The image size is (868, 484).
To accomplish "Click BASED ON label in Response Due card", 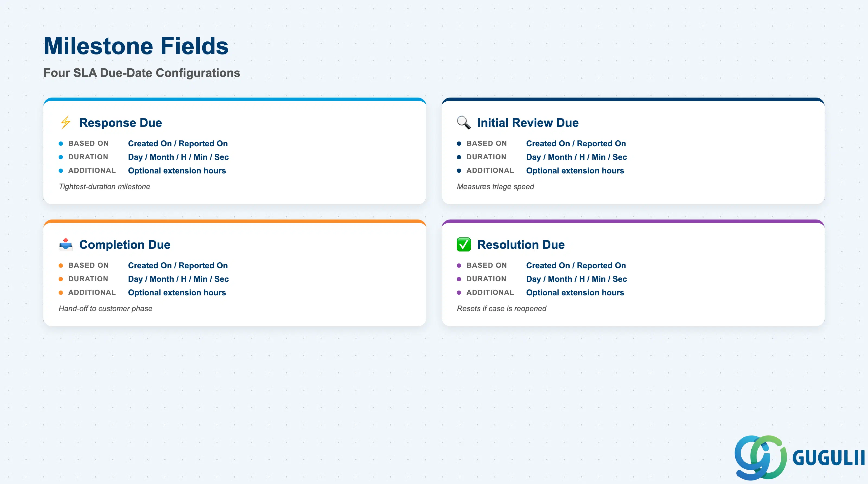I will (x=89, y=143).
